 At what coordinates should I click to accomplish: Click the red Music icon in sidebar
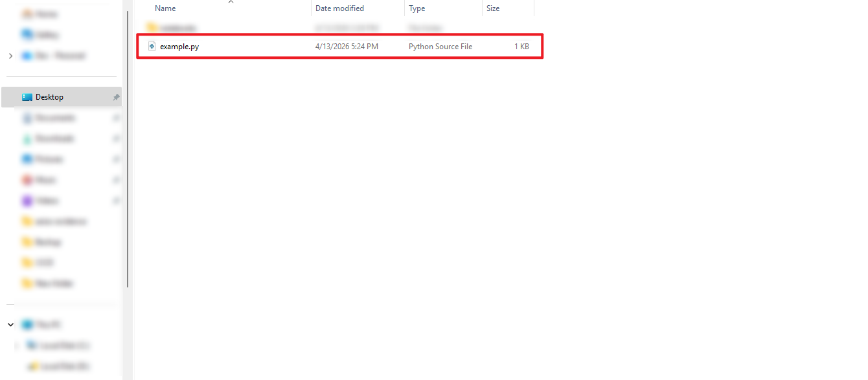[27, 180]
